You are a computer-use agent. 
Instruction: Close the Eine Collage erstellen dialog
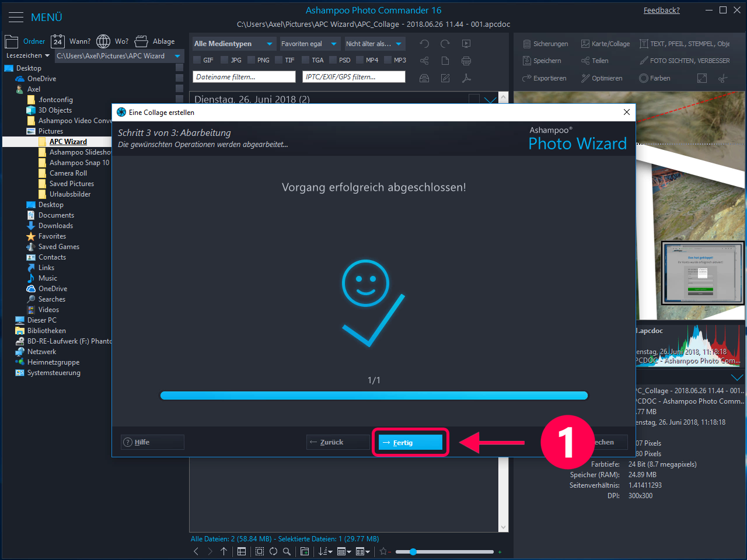click(x=627, y=112)
